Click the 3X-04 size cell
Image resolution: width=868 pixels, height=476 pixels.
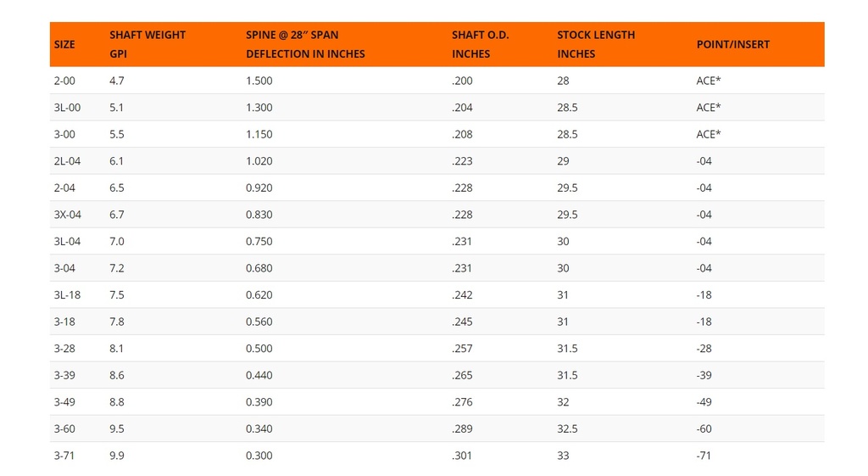click(68, 215)
